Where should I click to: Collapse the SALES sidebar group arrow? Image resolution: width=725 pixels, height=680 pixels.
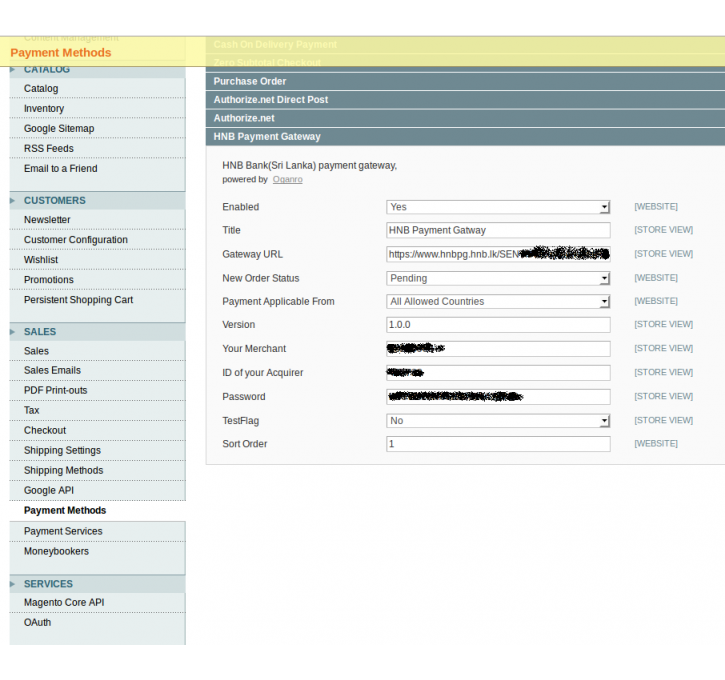(12, 332)
